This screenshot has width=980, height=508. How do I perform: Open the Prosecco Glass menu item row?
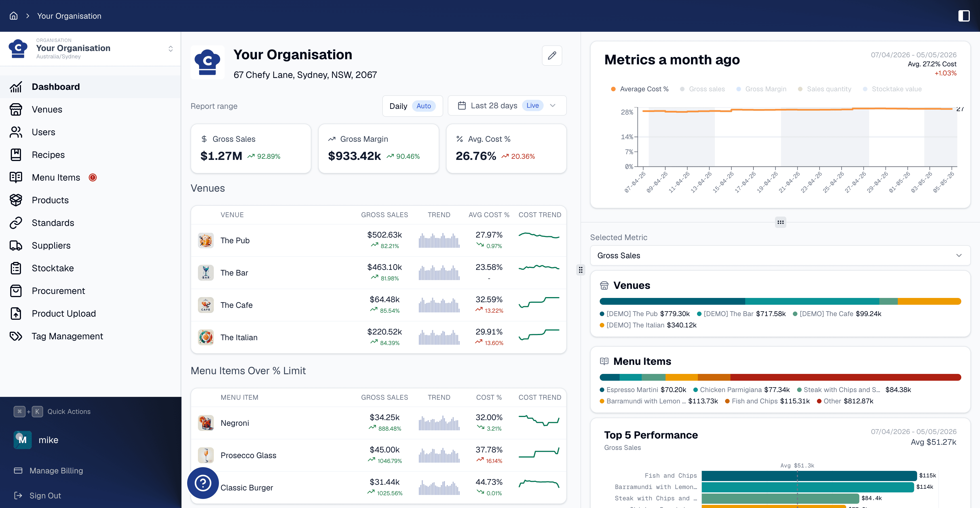pyautogui.click(x=379, y=455)
